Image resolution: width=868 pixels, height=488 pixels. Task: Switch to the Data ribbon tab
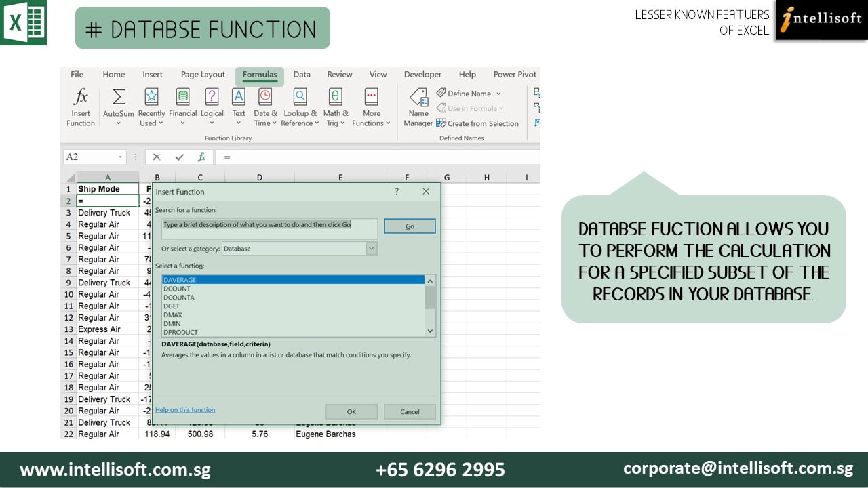pos(301,75)
